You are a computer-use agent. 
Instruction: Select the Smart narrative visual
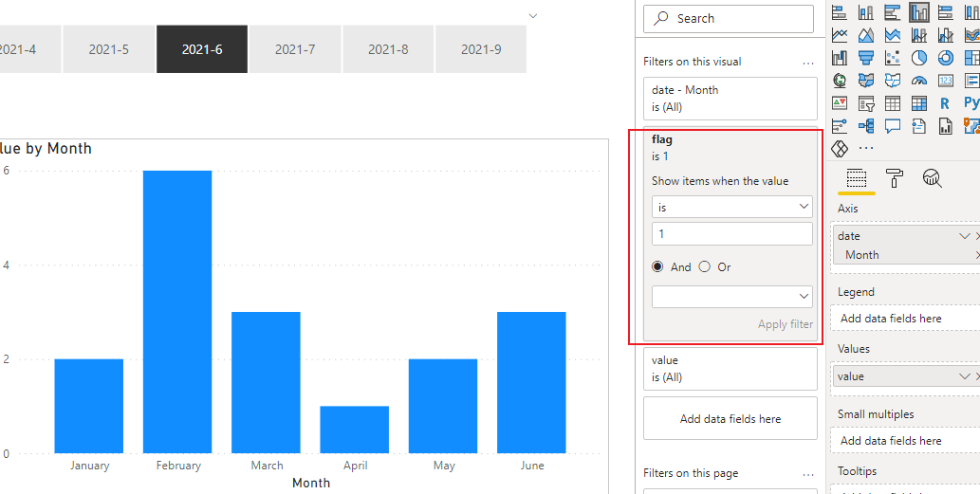point(919,126)
